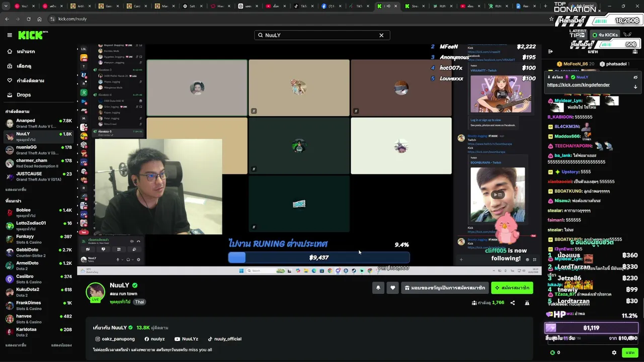Open a new browser tab
644x362 pixels.
coord(545,6)
